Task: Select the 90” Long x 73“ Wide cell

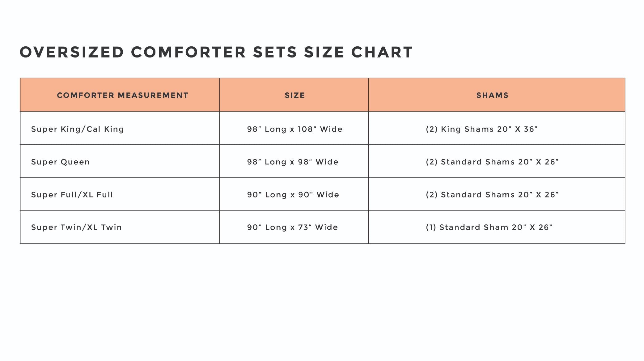Action: (x=292, y=227)
